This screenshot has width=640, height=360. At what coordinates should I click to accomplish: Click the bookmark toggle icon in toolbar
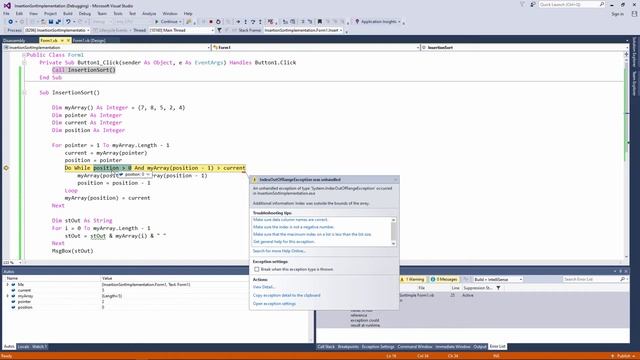(x=320, y=22)
